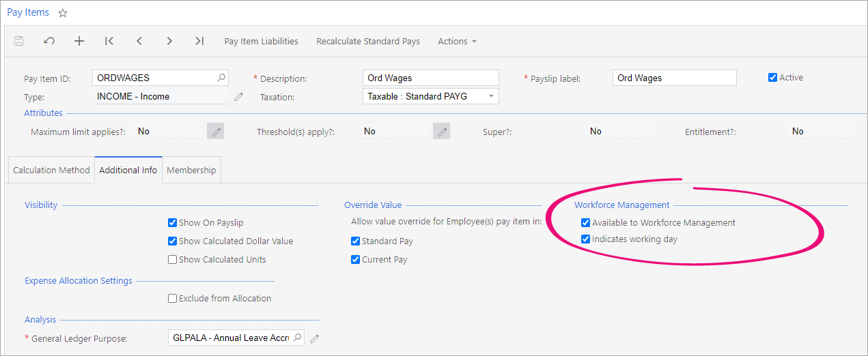The image size is (868, 356).
Task: Open the Taxation dropdown
Action: (x=491, y=97)
